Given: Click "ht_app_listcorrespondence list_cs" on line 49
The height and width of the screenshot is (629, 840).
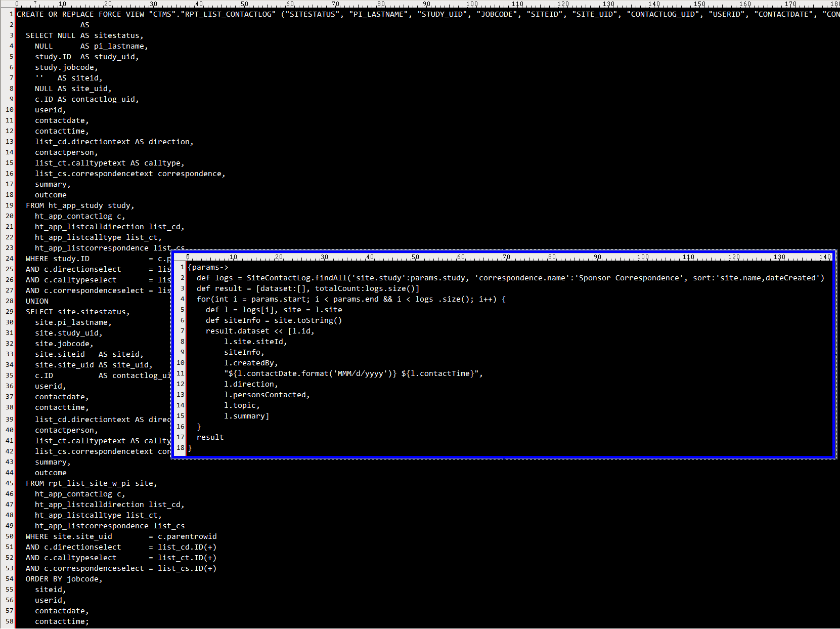Looking at the screenshot, I should click(110, 526).
